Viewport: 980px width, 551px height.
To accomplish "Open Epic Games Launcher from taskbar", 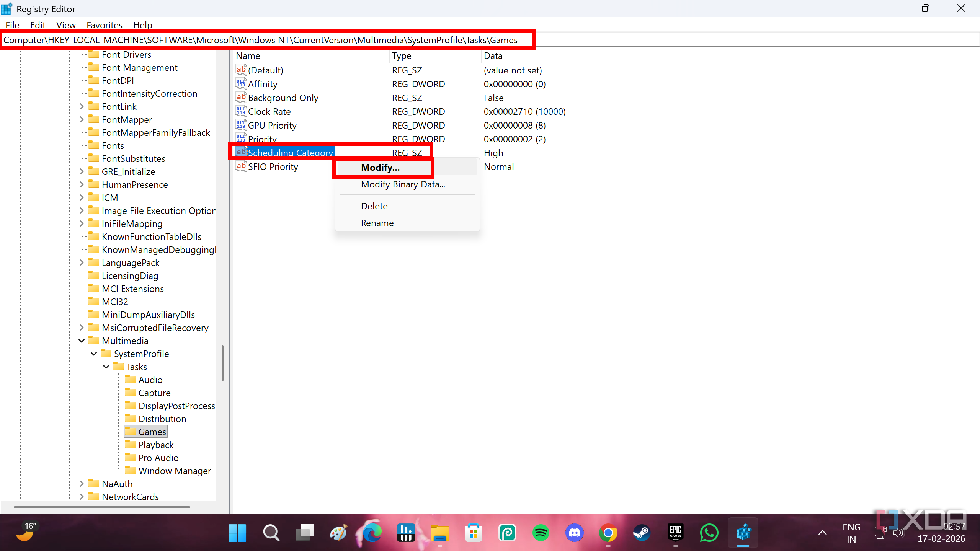I will click(676, 533).
